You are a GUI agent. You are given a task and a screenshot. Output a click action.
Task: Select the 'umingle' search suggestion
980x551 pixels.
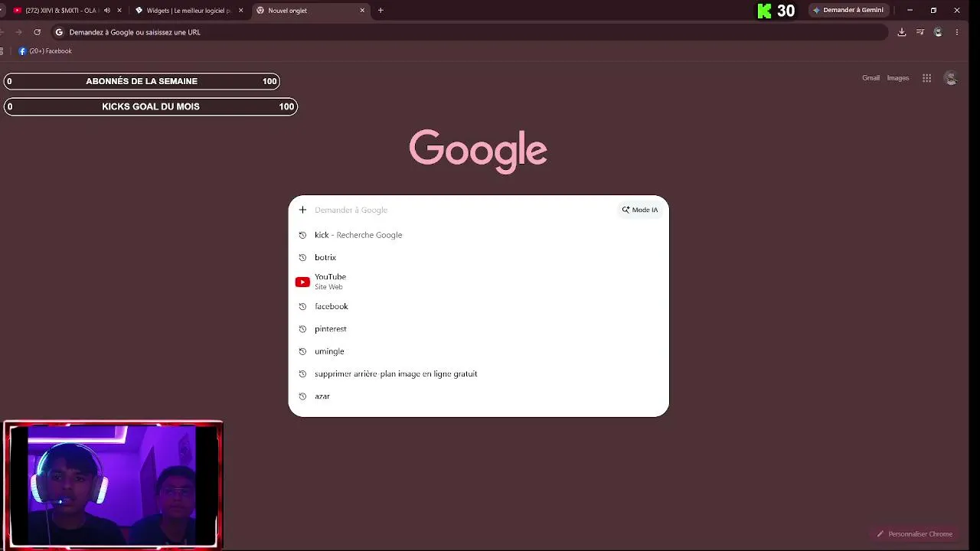tap(479, 351)
